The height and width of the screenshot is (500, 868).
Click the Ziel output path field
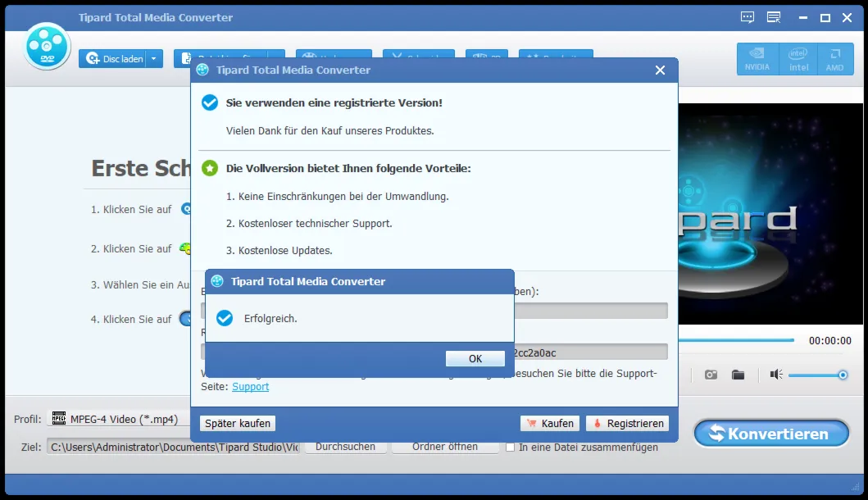pos(174,447)
